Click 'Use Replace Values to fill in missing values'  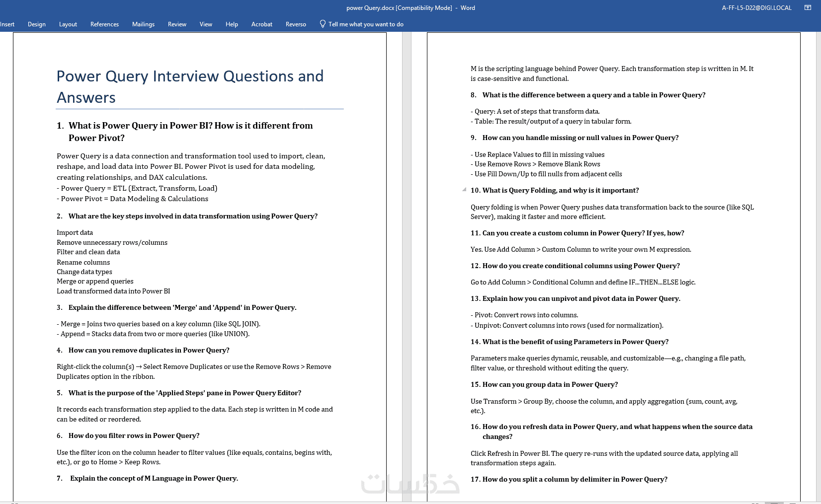coord(538,154)
